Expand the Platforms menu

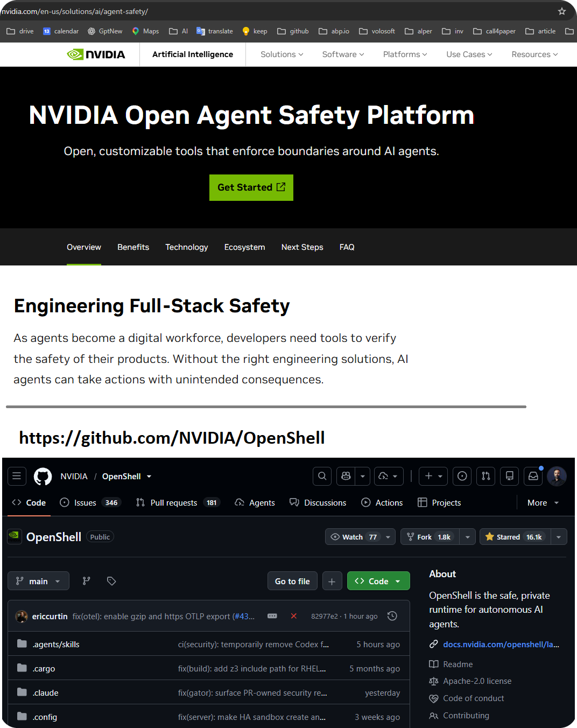pos(405,54)
